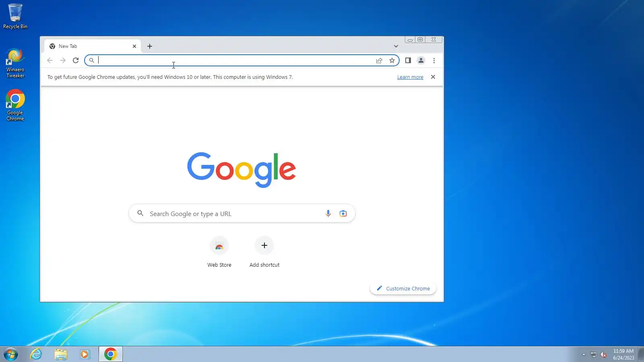Search by image with the camera icon
Viewport: 644px width, 362px height.
343,214
